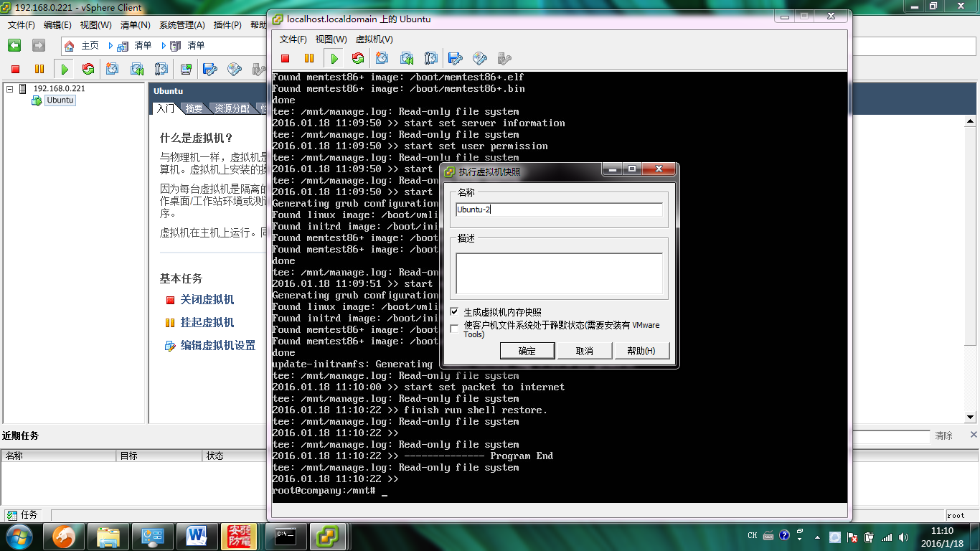Click 清除 link beside recent tasks filter

[x=943, y=436]
